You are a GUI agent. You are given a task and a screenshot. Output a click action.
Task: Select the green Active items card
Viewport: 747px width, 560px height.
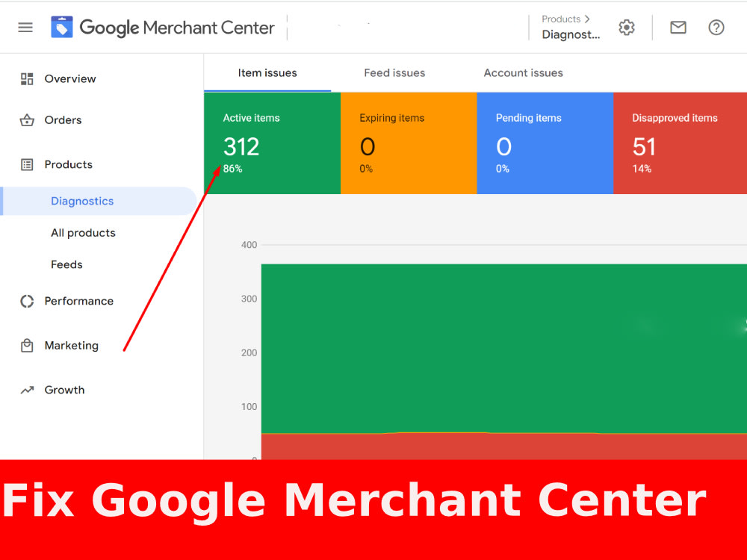tap(272, 143)
